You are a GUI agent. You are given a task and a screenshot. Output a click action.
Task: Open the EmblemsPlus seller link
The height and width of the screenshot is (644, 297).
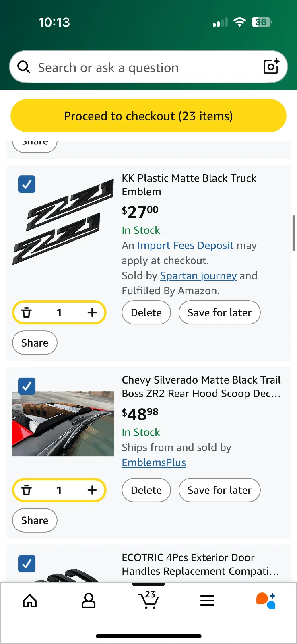coord(154,462)
